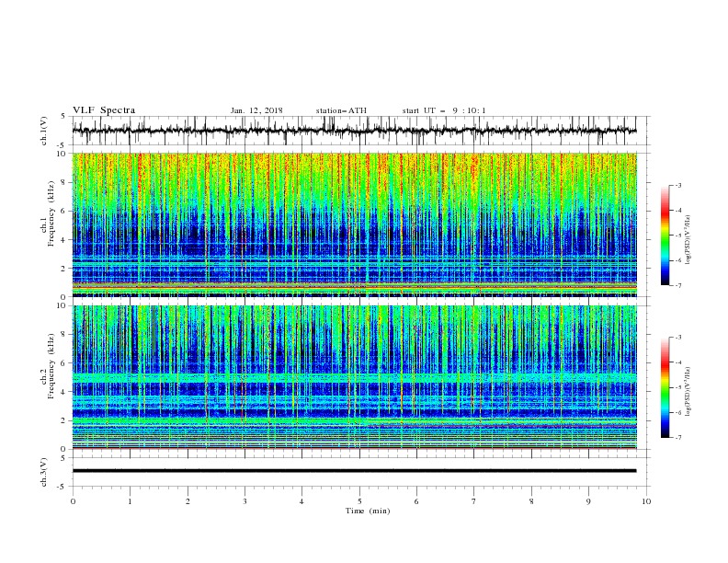Click tick label "9" on the Time axis

pyautogui.click(x=588, y=501)
